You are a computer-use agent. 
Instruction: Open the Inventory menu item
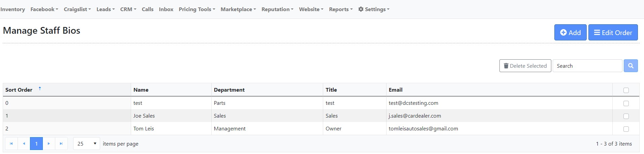[13, 9]
